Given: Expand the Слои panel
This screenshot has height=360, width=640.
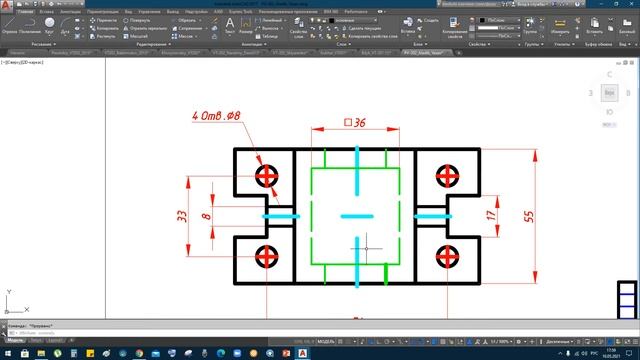Looking at the screenshot, I should click(343, 44).
